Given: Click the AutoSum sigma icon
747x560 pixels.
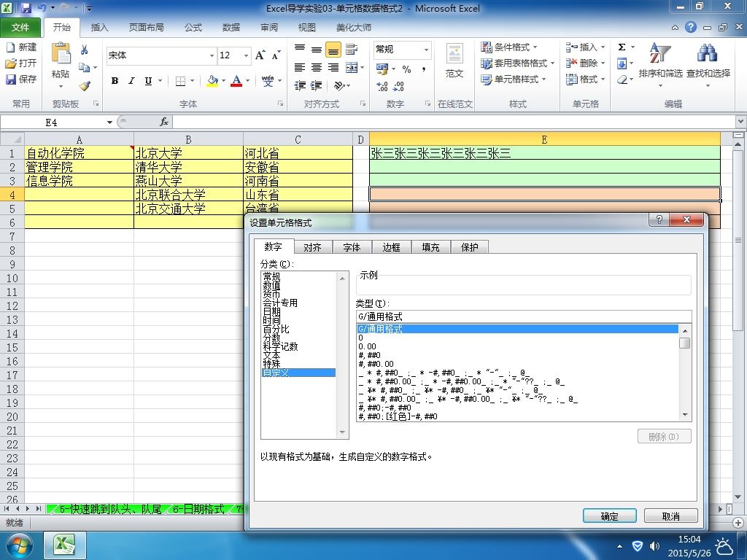Looking at the screenshot, I should point(622,47).
